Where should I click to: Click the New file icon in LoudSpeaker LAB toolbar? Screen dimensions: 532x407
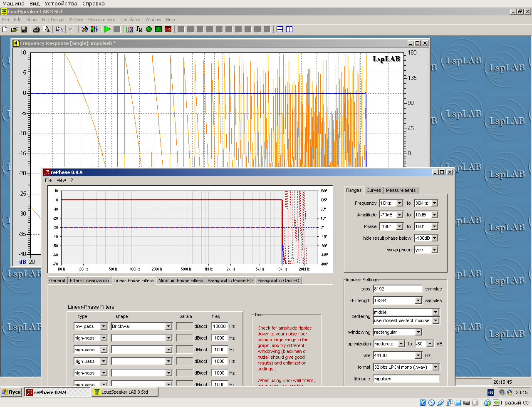point(5,29)
